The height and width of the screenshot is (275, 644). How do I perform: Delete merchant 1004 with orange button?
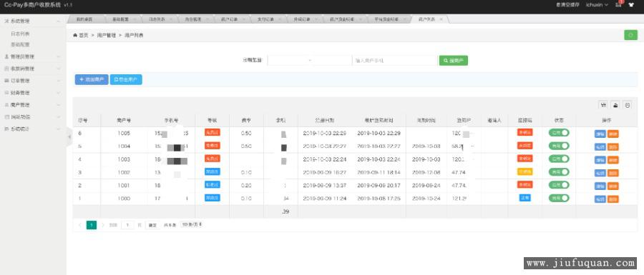pyautogui.click(x=613, y=146)
